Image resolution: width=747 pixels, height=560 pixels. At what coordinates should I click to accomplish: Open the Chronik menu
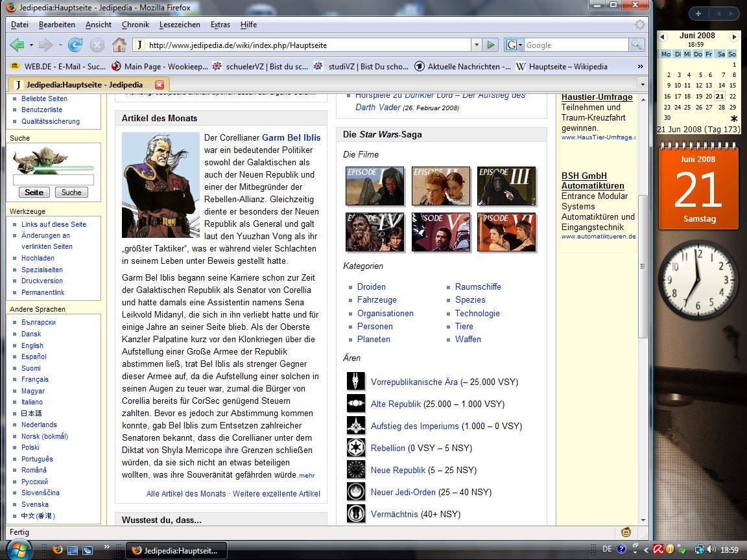tap(135, 25)
